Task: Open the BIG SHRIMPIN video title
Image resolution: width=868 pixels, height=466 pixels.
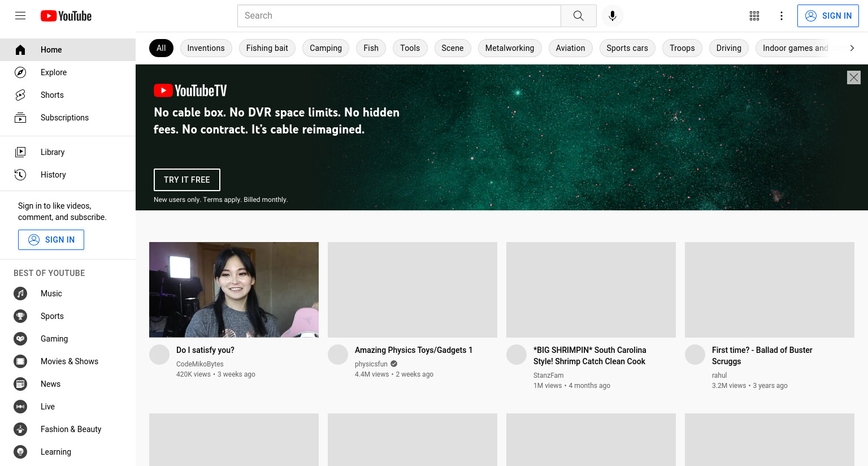Action: tap(590, 356)
